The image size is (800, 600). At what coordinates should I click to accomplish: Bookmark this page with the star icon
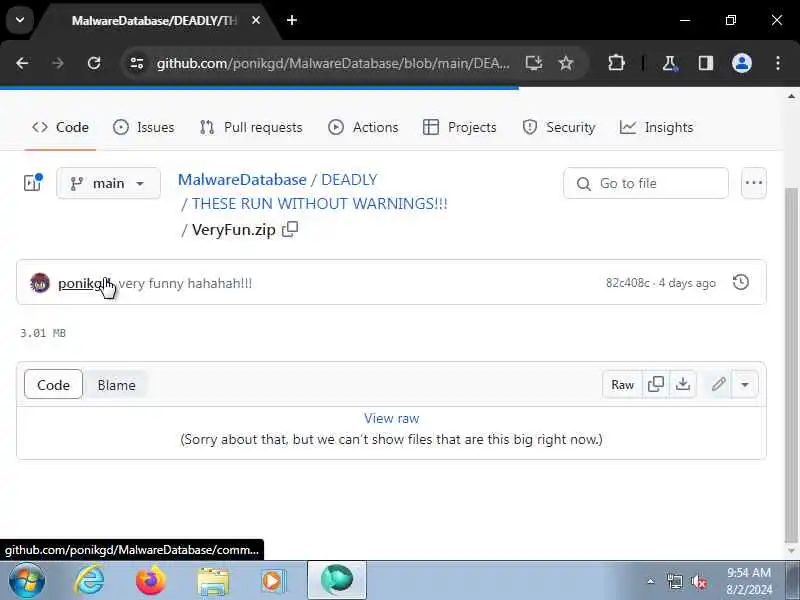pos(566,63)
